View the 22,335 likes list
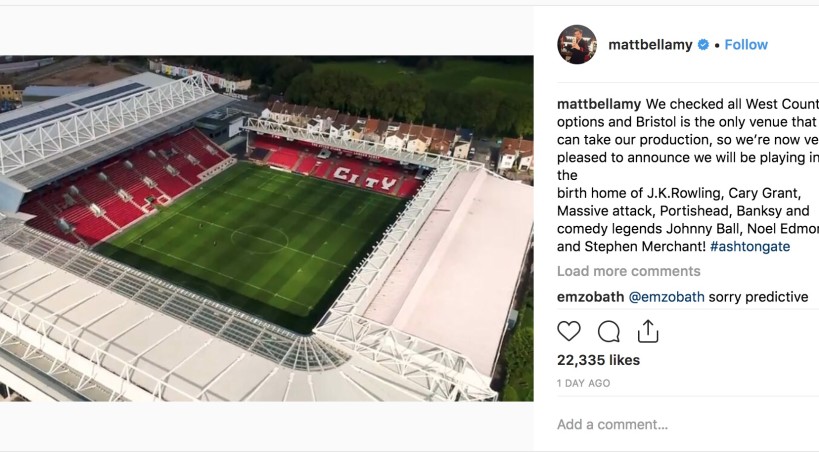 point(598,360)
